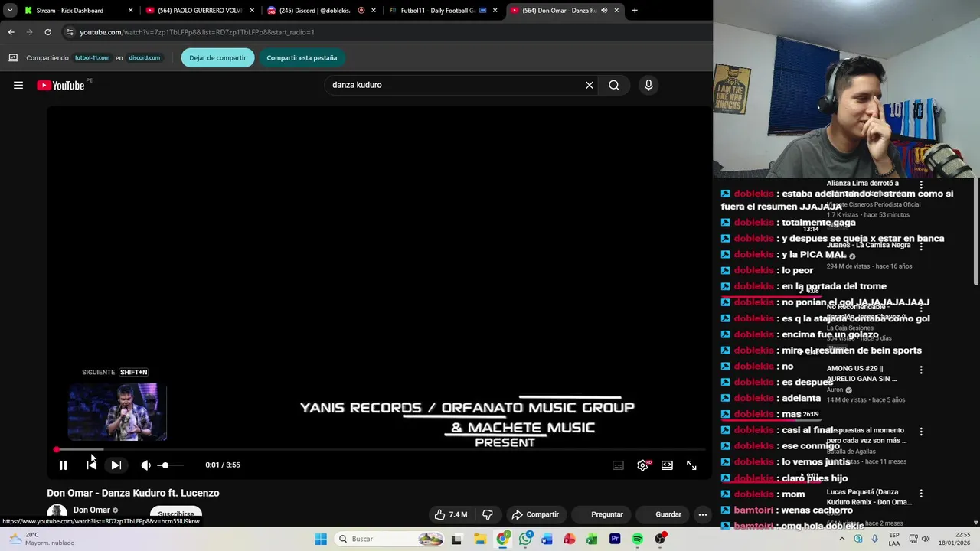Click the player volume slider
This screenshot has height=551, width=980.
tap(170, 465)
